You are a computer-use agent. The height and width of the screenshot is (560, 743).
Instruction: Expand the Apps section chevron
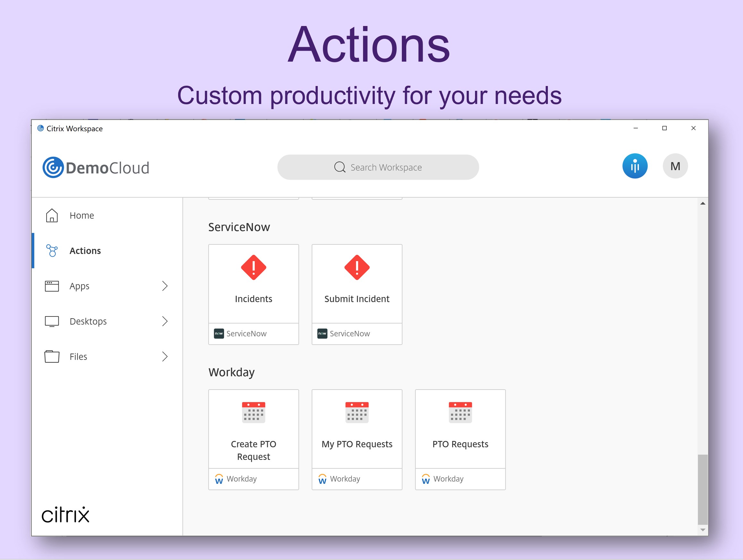pos(165,286)
